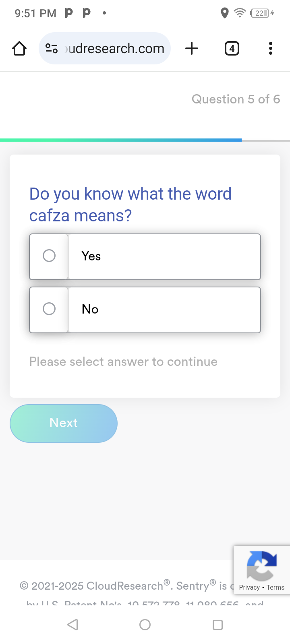
Task: Open the tab switcher showing 4 tabs
Action: 232,48
